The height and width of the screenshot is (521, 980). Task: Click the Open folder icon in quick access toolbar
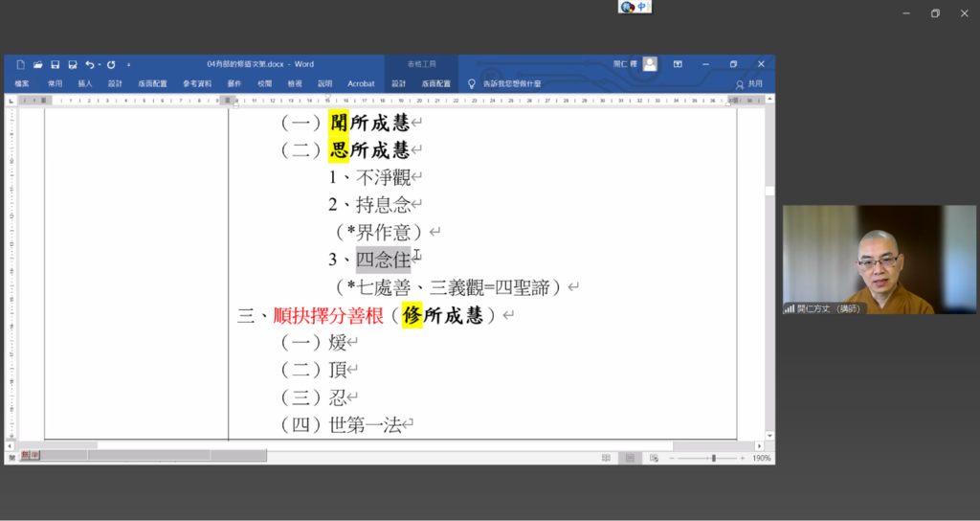(x=37, y=64)
